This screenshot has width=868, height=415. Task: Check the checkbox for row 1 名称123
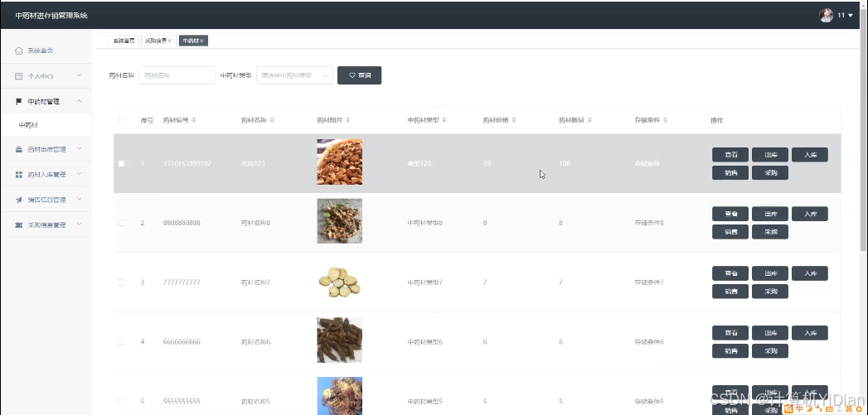tap(121, 164)
